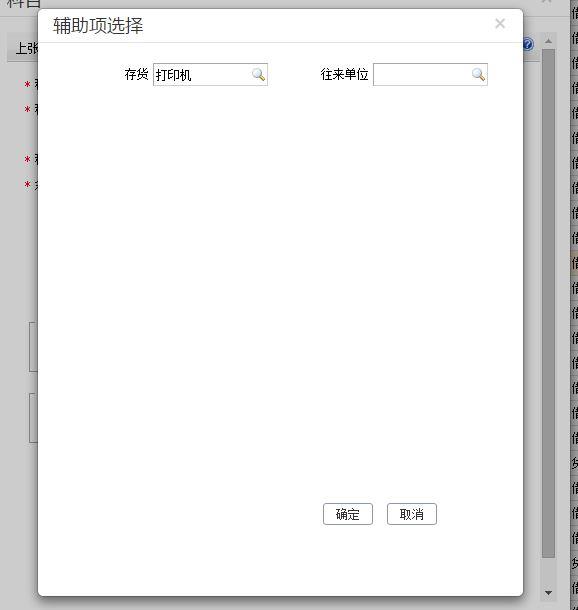
Task: Confirm the selection with the 确定 button
Action: pos(348,514)
